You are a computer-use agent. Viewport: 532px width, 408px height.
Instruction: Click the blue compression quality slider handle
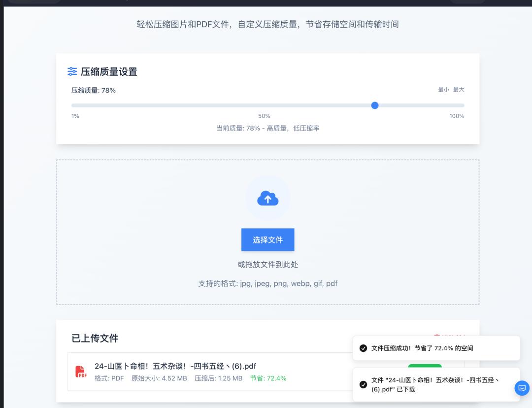tap(375, 105)
